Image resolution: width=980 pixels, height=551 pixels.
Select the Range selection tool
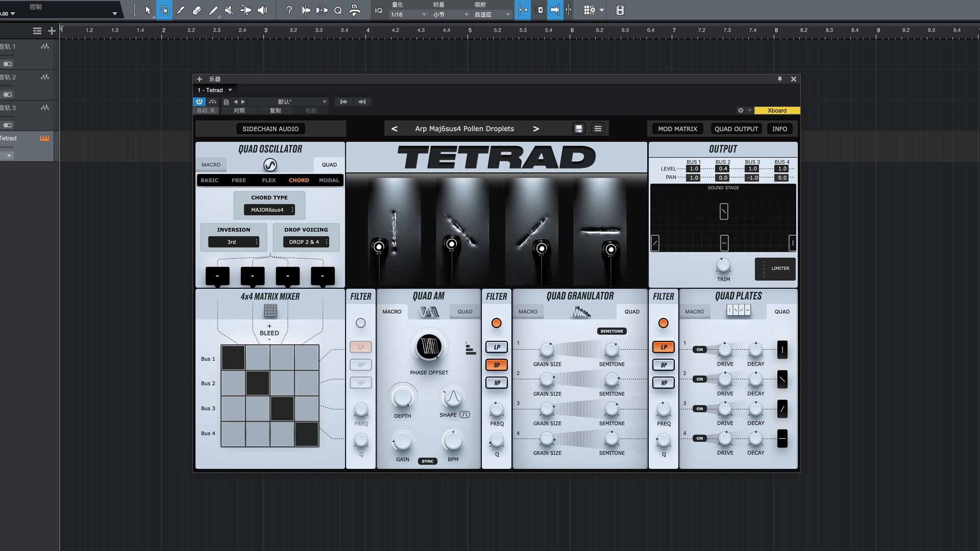point(164,10)
